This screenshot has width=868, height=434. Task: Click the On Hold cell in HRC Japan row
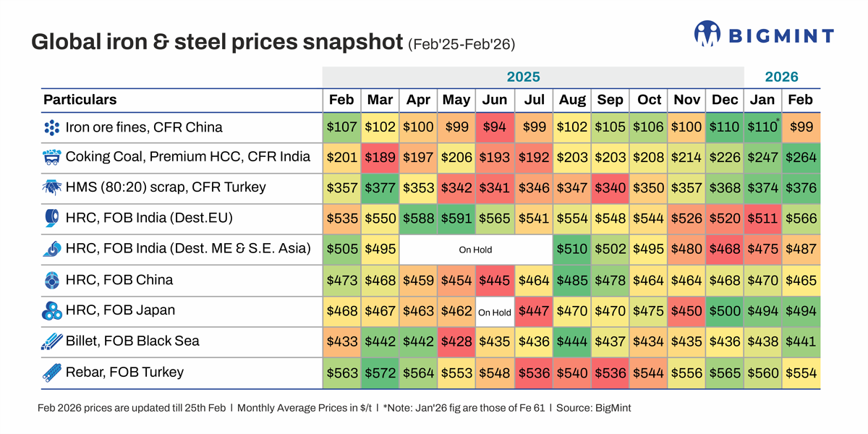(x=494, y=312)
